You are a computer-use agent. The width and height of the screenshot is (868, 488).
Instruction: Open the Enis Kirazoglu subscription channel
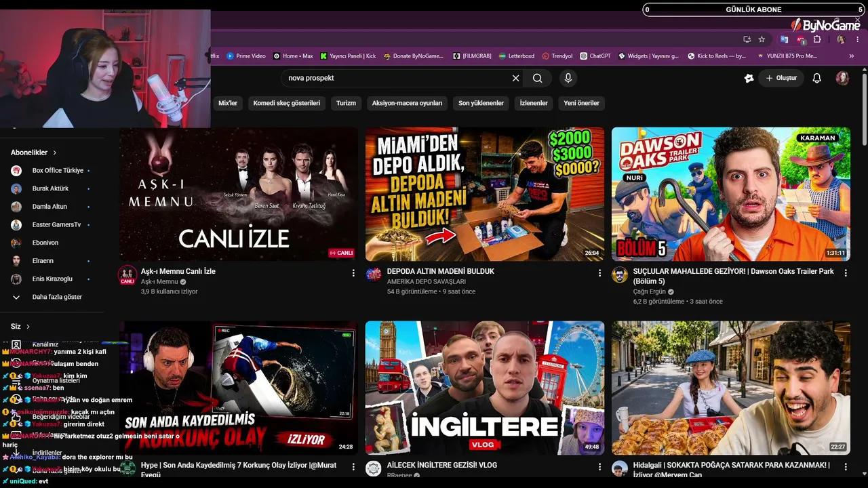[52, 279]
